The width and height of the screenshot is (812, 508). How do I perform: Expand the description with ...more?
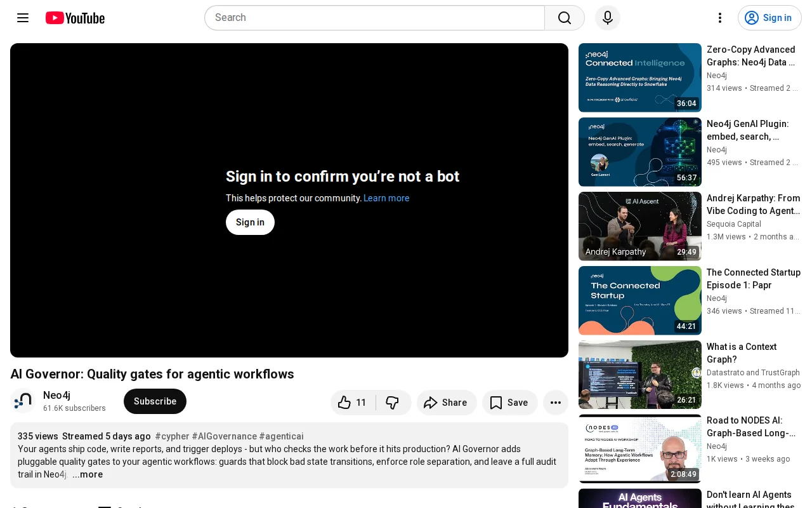(88, 474)
